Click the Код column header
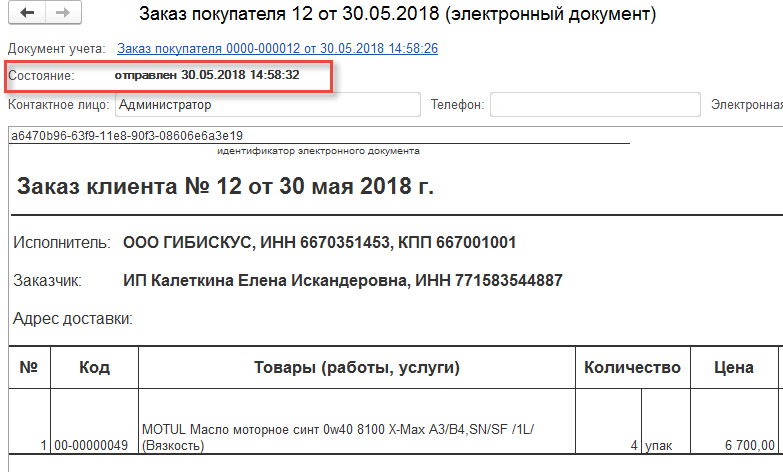The height and width of the screenshot is (472, 783). (94, 368)
